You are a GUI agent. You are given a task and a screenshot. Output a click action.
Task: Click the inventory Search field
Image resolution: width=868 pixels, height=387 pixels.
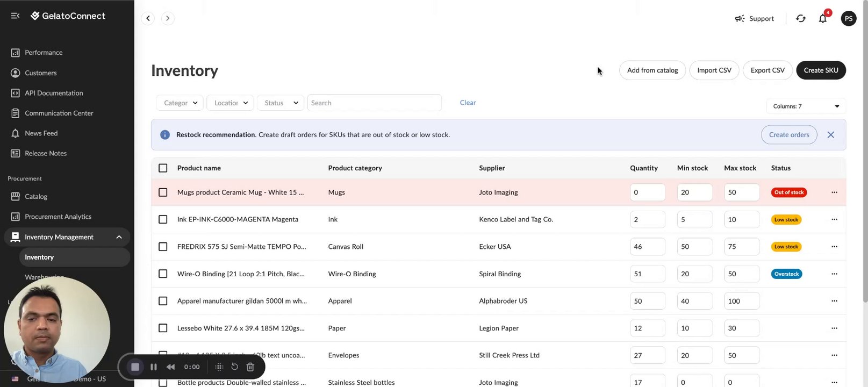click(x=374, y=103)
